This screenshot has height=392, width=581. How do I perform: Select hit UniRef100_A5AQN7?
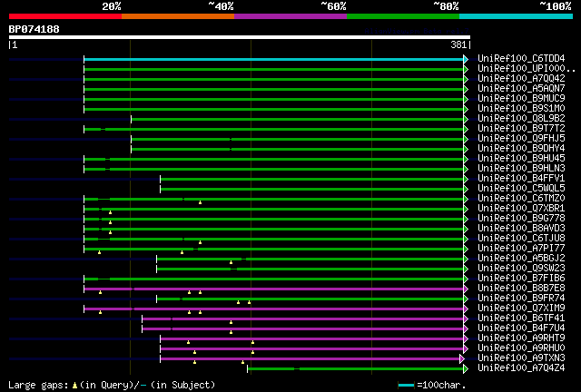point(521,89)
